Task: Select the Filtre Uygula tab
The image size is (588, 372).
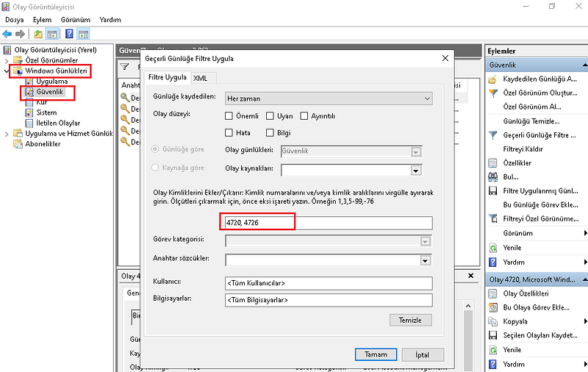Action: tap(168, 77)
